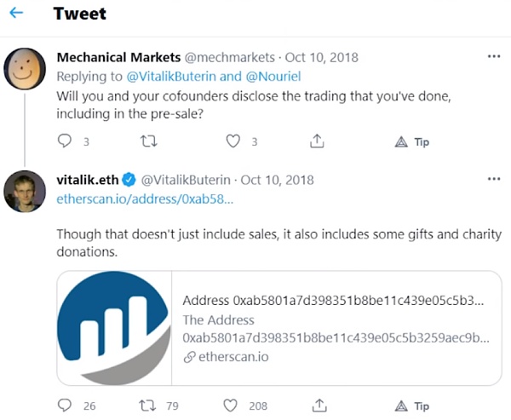
Task: Reply to the Mechanical Markets tweet
Action: 65,141
